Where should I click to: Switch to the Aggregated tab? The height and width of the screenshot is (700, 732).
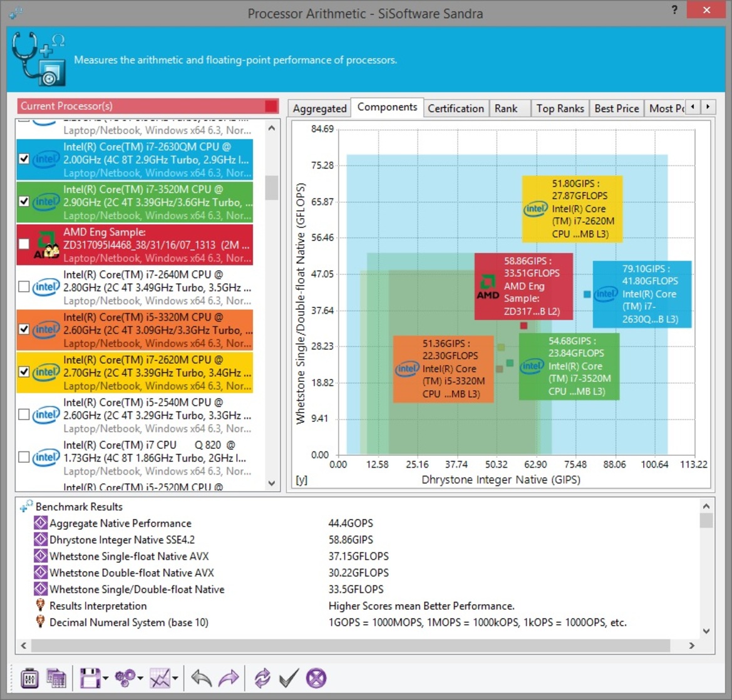point(320,108)
